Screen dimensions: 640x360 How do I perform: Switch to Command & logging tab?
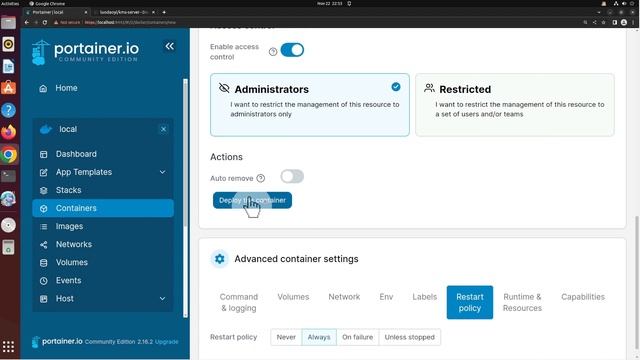coord(239,302)
